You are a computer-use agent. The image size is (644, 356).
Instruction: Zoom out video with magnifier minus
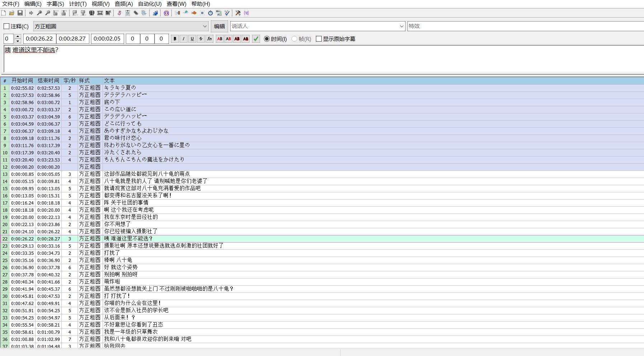(x=48, y=13)
